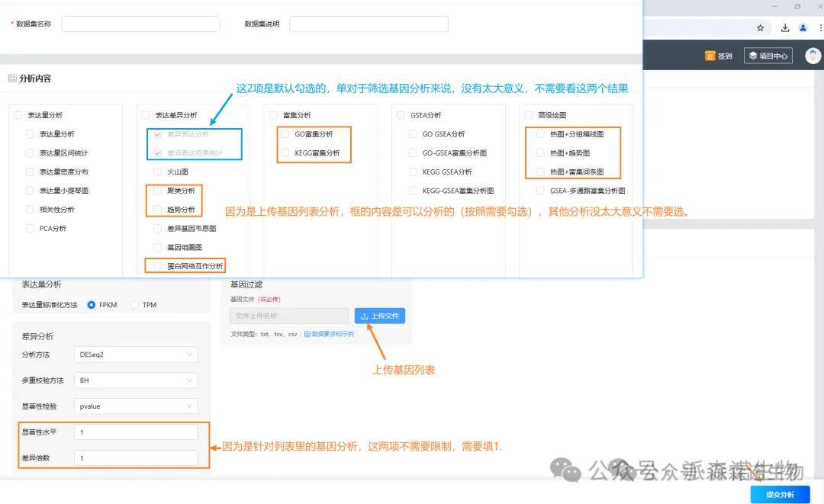Check the GO富集分析 checkbox
The image size is (824, 504).
(x=285, y=134)
